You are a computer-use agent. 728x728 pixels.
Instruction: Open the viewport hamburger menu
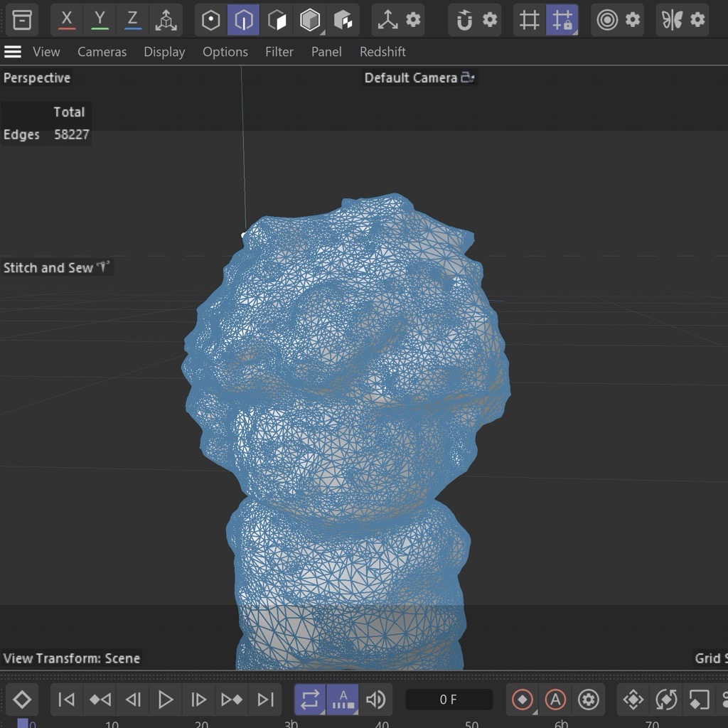pyautogui.click(x=13, y=52)
